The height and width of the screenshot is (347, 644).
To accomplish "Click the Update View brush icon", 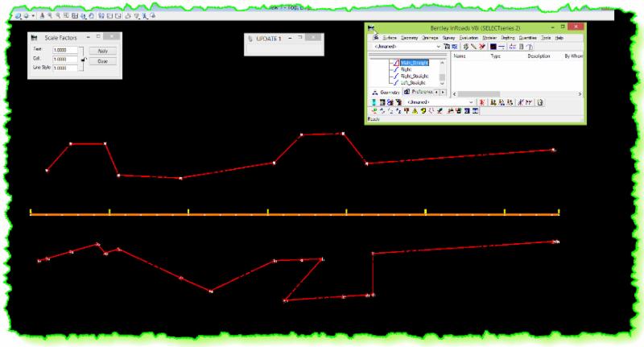I will coord(43,16).
